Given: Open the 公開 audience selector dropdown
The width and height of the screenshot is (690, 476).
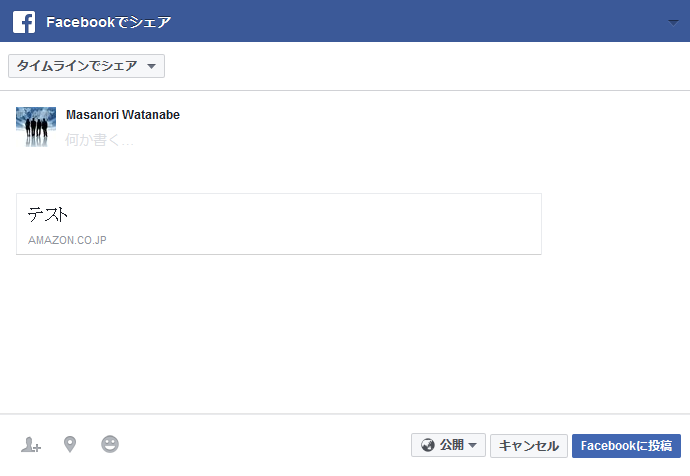Looking at the screenshot, I should click(448, 445).
